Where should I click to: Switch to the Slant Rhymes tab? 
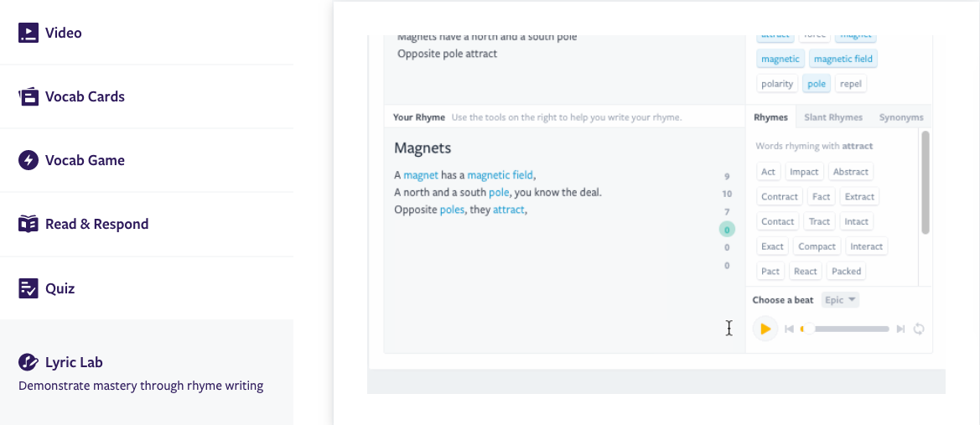(x=833, y=117)
